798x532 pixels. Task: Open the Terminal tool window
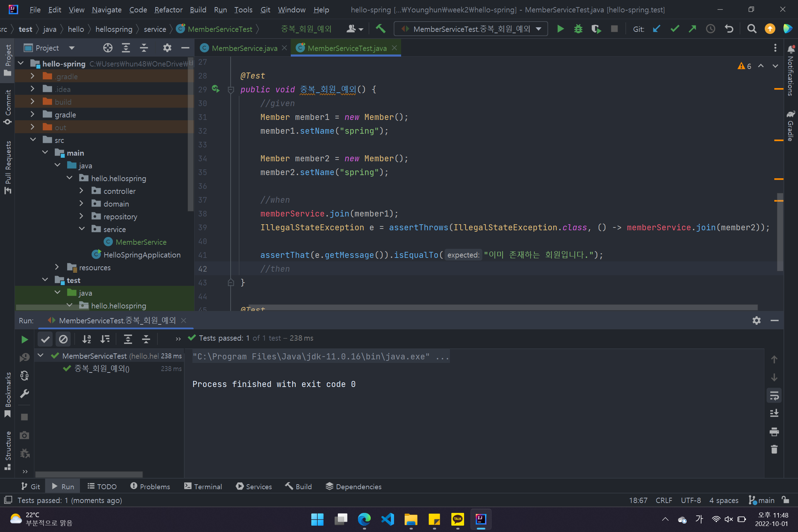coord(203,486)
